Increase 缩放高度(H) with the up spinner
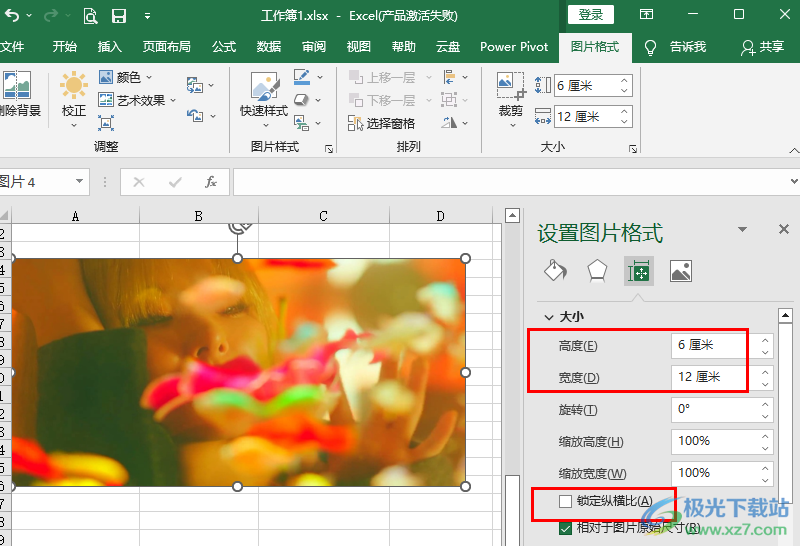800x546 pixels. 765,436
